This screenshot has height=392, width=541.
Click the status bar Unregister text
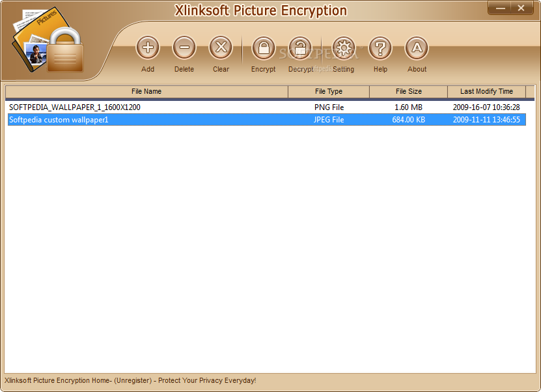click(x=133, y=380)
